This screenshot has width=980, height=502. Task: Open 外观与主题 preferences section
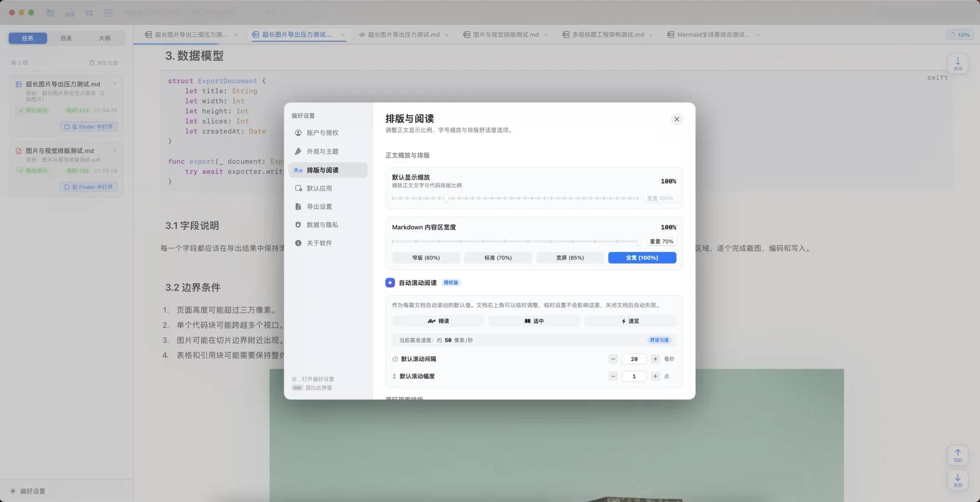click(328, 152)
